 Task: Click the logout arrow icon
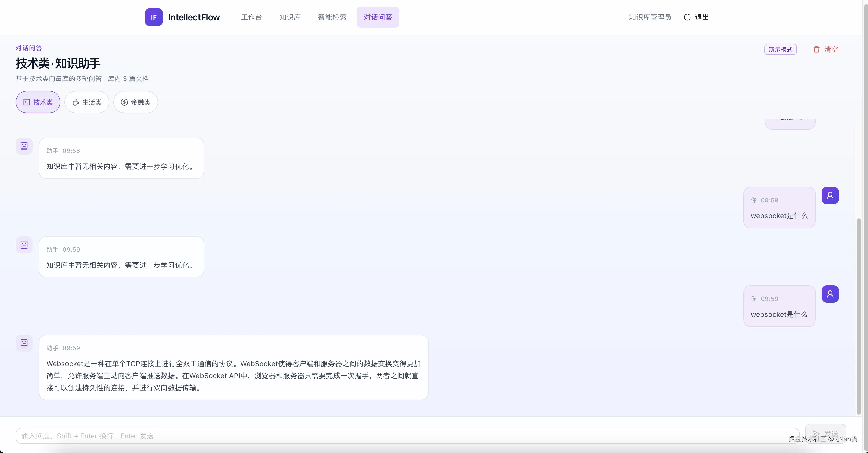click(x=687, y=17)
